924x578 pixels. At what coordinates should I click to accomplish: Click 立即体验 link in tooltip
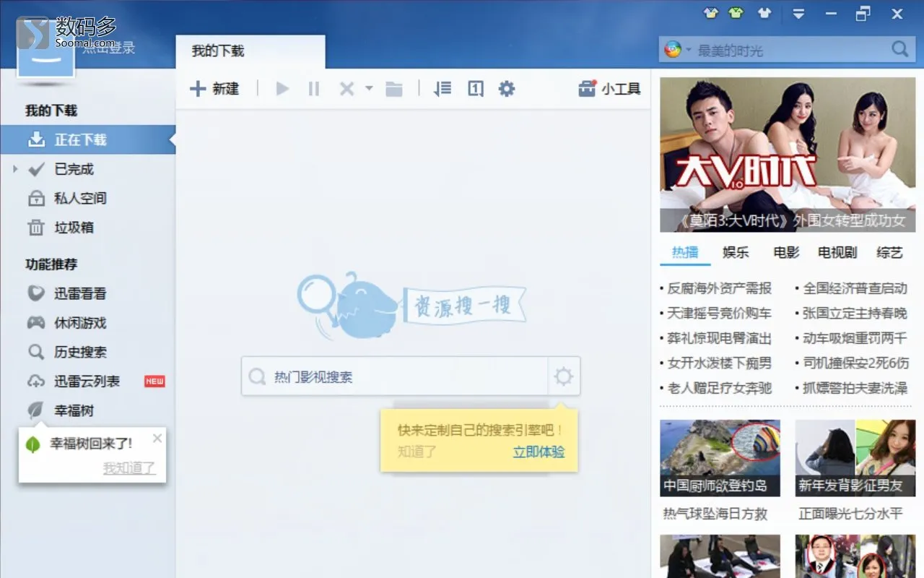pos(539,452)
